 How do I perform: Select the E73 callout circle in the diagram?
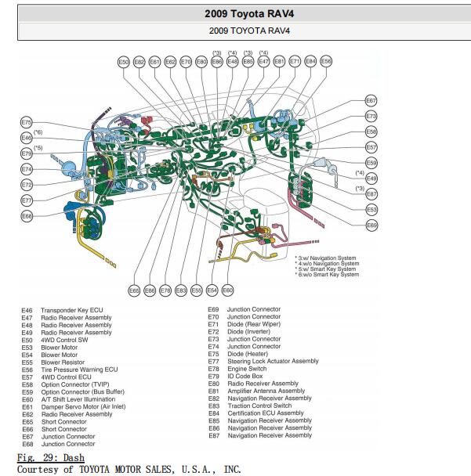371,117
